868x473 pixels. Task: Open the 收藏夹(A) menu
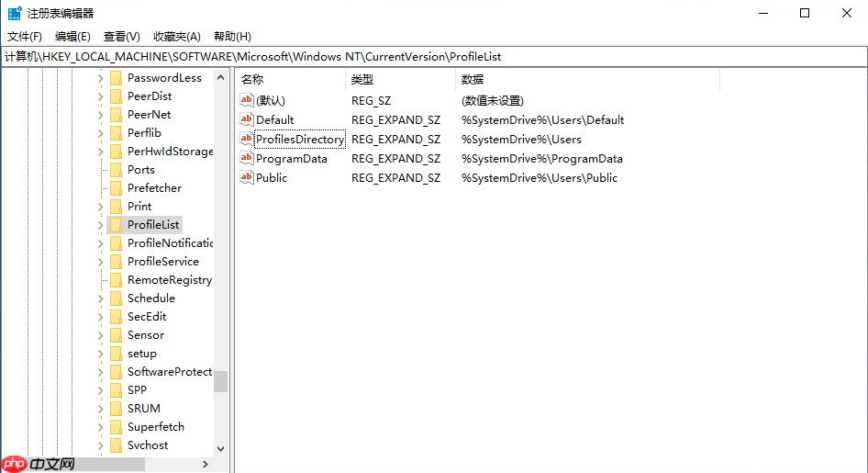[x=176, y=37]
